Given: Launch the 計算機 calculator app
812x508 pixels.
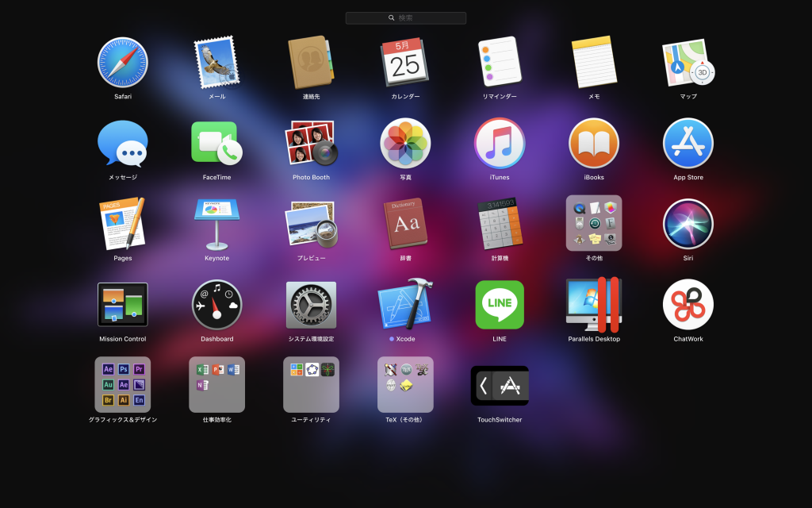Looking at the screenshot, I should click(500, 224).
